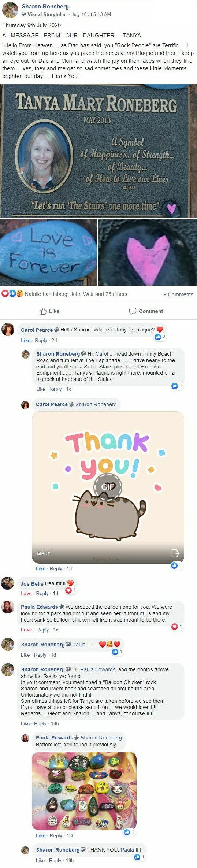The width and height of the screenshot is (197, 868).
Task: Open the reaction emojis summary for the post
Action: 12,294
